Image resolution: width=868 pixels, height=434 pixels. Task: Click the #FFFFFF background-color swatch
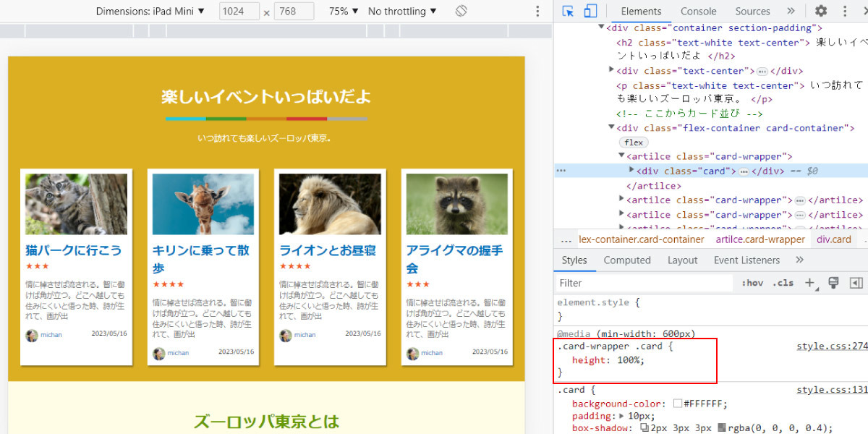click(678, 404)
